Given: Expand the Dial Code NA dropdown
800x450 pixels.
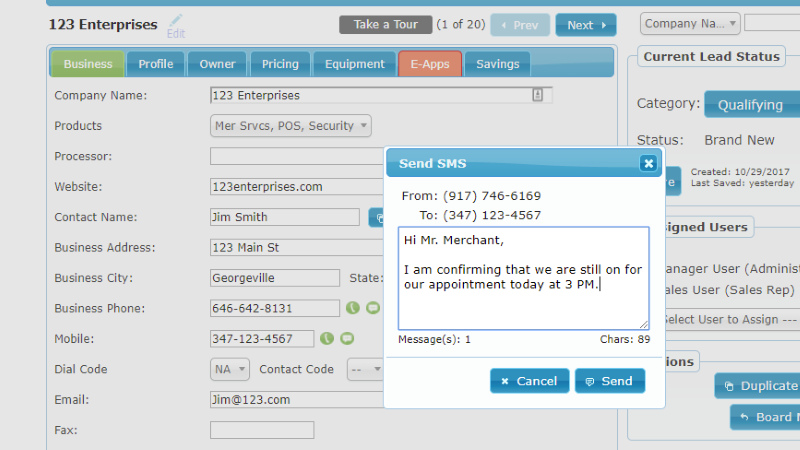Looking at the screenshot, I should [x=230, y=369].
